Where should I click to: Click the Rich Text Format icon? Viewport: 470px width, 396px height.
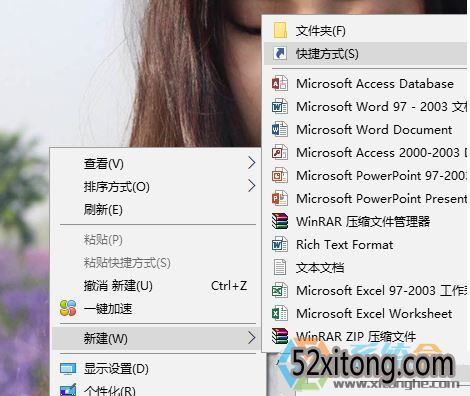click(280, 245)
